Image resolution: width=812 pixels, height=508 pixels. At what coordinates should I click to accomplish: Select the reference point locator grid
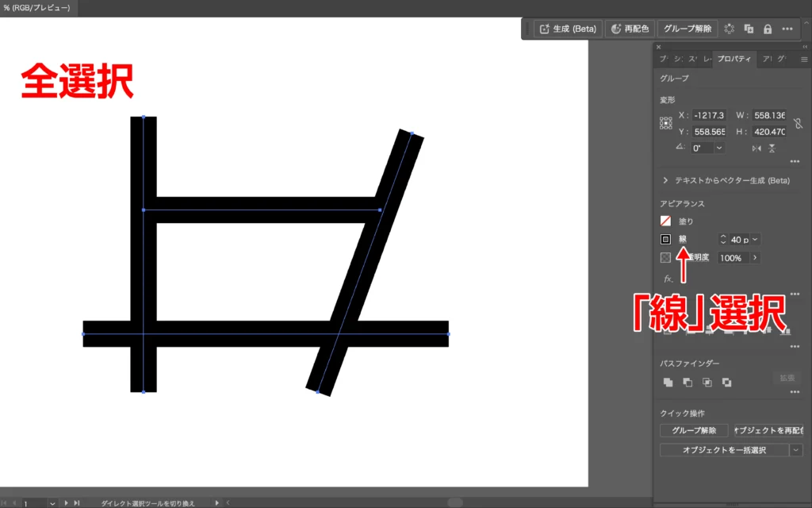pyautogui.click(x=666, y=124)
